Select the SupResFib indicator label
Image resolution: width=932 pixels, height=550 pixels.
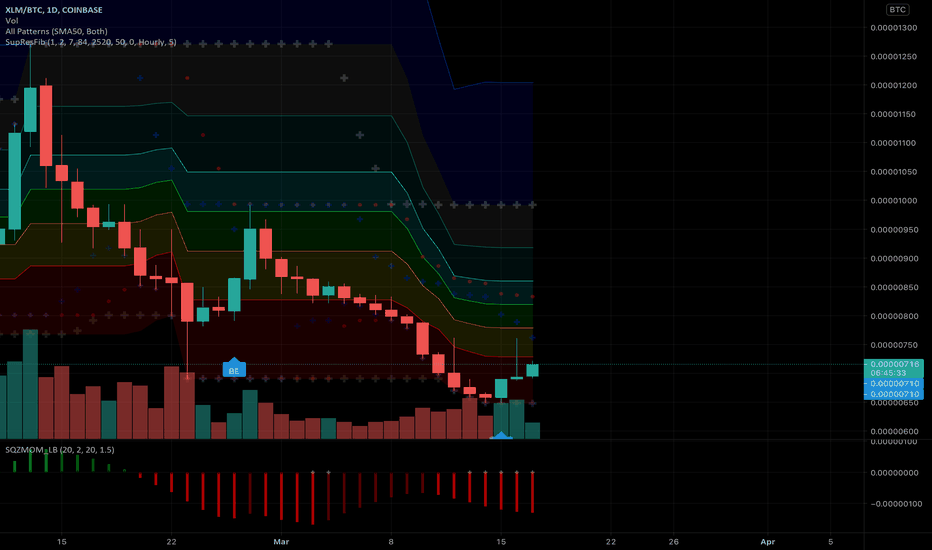[90, 42]
